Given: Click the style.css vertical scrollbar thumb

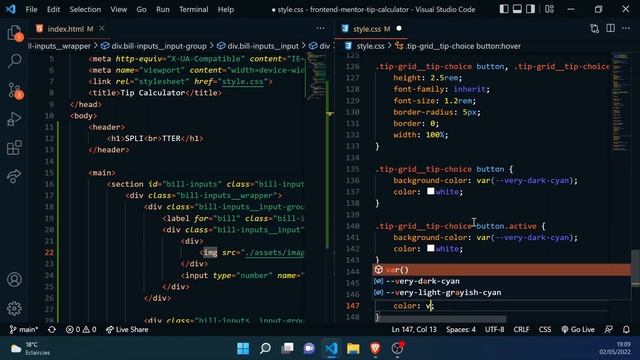Looking at the screenshot, I should pos(635,268).
